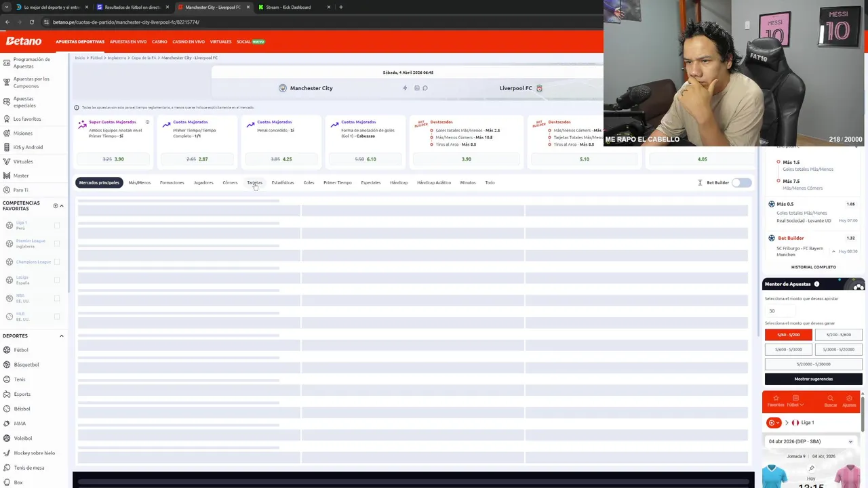The width and height of the screenshot is (868, 488).
Task: Switch to Hándicap Asiático tab
Action: point(434,182)
